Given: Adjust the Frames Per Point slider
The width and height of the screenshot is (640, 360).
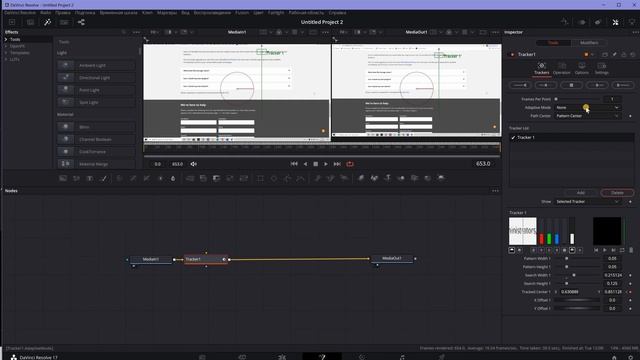Looking at the screenshot, I should [x=577, y=99].
